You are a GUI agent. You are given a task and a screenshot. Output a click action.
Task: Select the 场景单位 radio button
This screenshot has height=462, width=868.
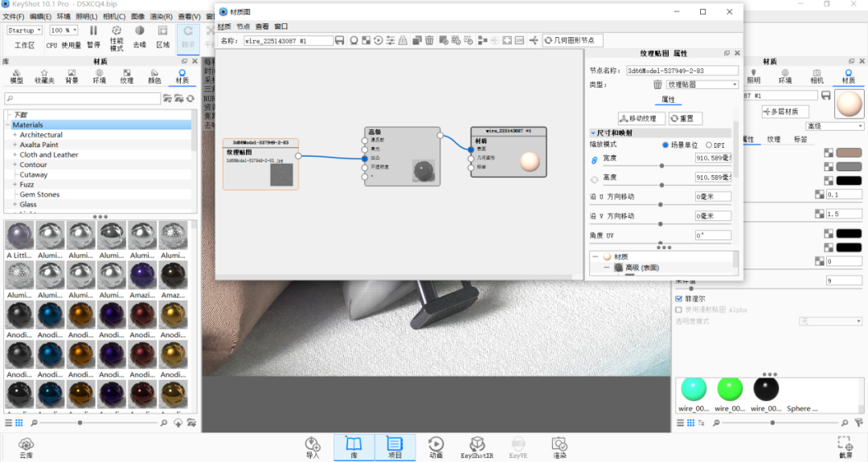665,145
